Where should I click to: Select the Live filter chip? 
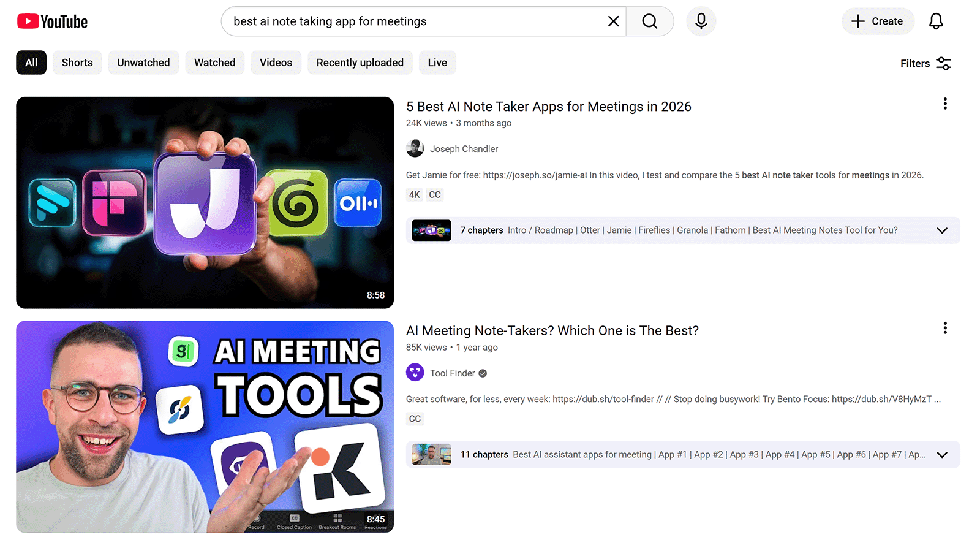click(437, 63)
